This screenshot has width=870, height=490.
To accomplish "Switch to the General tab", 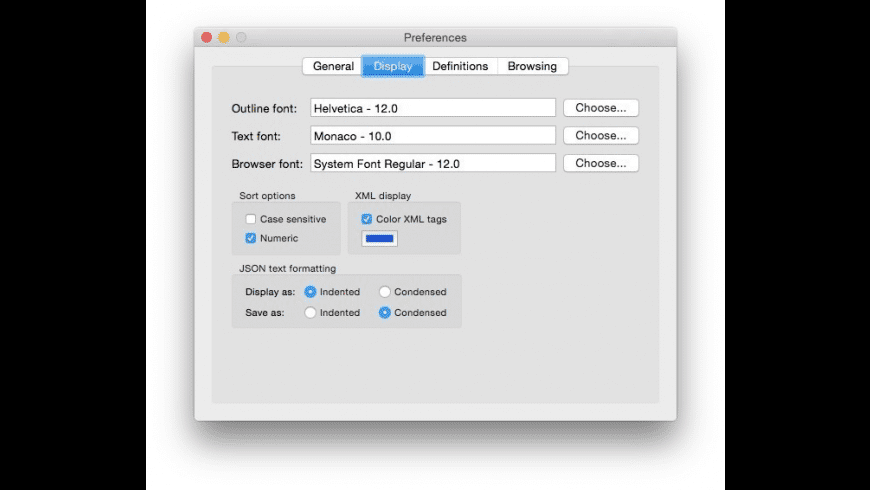I will [333, 66].
